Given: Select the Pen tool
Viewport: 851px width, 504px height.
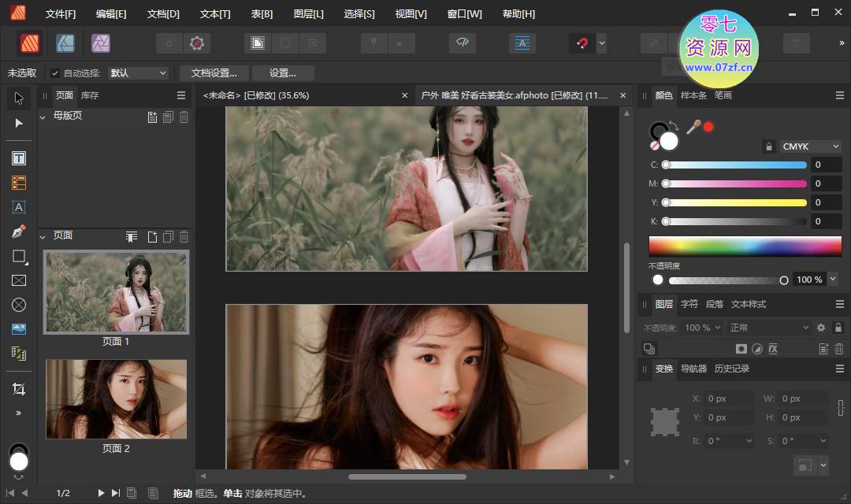Looking at the screenshot, I should 19,232.
